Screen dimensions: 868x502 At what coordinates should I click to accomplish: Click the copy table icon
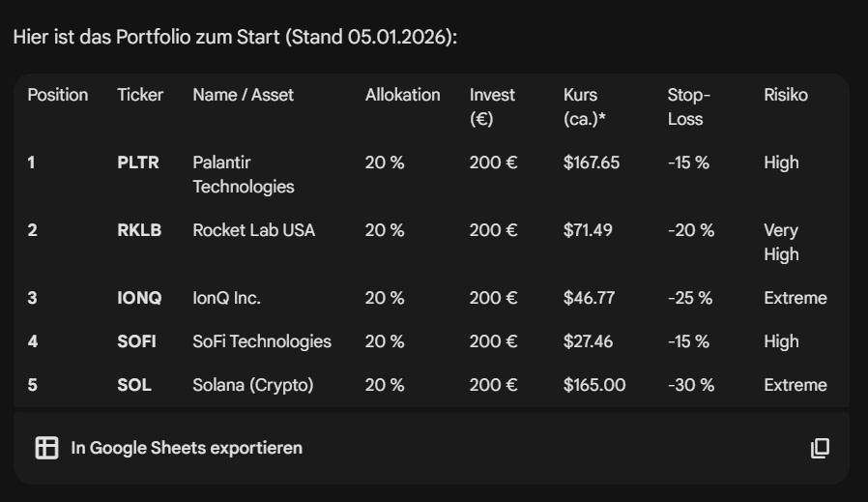click(820, 448)
